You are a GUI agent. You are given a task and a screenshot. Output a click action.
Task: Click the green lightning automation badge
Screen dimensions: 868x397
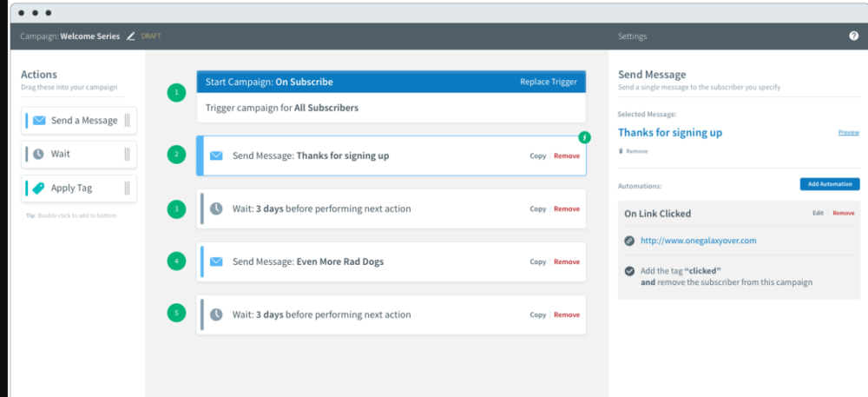tap(584, 137)
